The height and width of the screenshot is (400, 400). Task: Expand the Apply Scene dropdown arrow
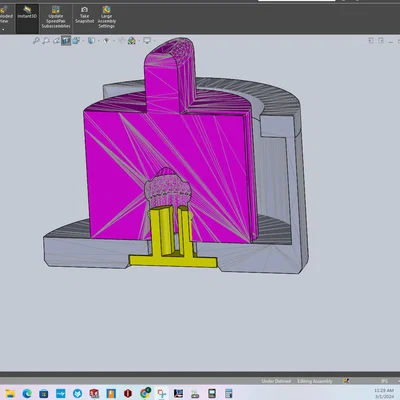[139, 41]
